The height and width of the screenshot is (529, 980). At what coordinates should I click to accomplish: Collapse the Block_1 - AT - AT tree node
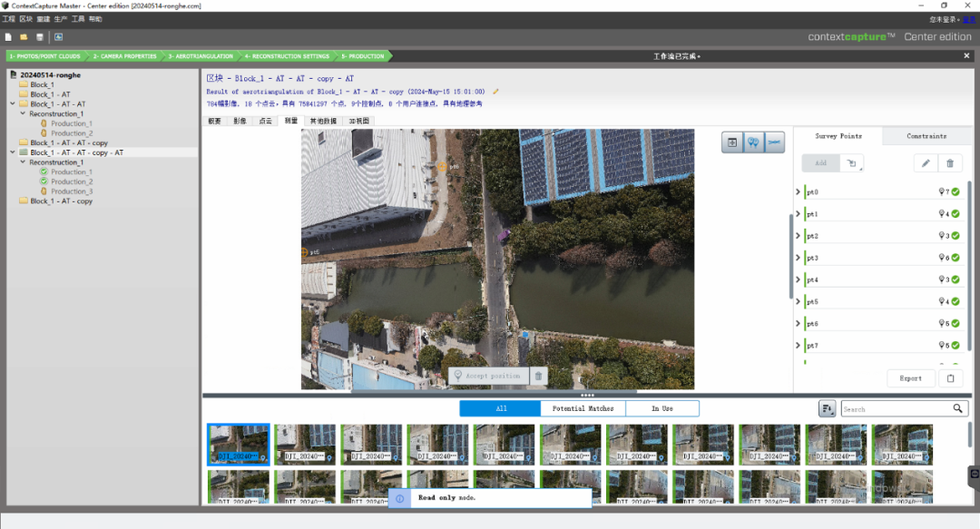pos(13,103)
